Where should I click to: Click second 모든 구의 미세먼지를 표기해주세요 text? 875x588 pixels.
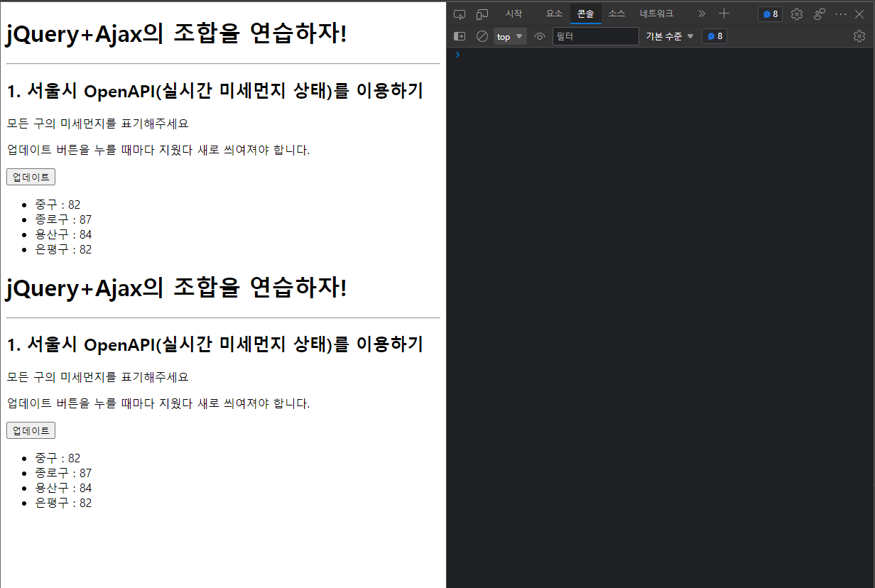coord(98,376)
